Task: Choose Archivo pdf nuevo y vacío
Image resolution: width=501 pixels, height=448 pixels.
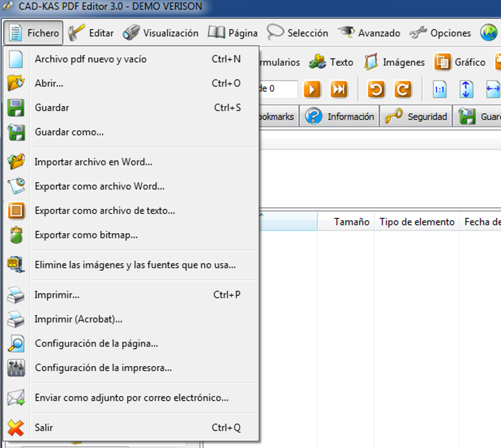Action: pos(131,59)
